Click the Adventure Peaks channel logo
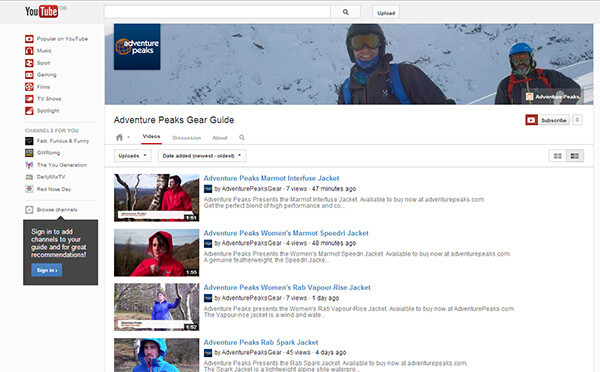This screenshot has width=600, height=372. 137,47
